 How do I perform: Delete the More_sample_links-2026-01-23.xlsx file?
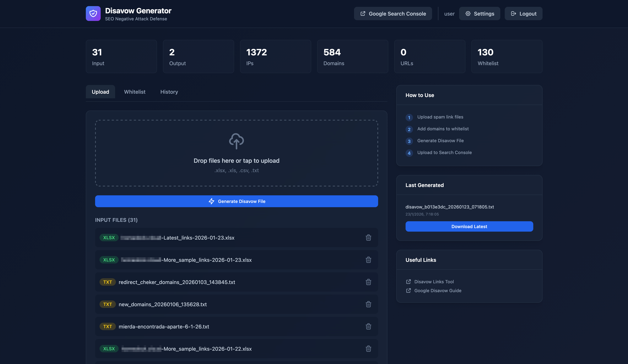tap(368, 260)
